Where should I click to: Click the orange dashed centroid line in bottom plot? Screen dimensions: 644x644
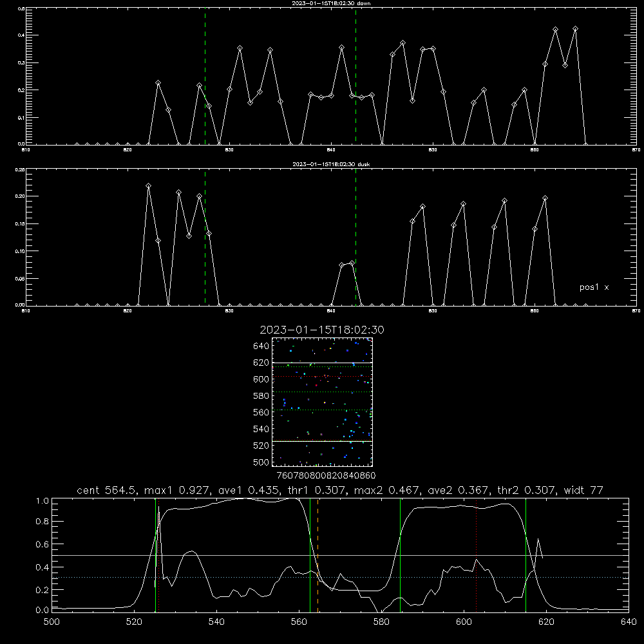click(x=318, y=554)
